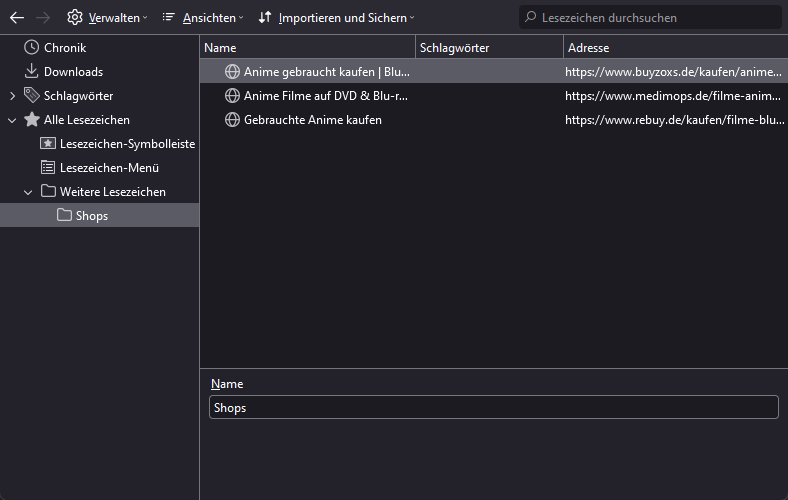
Task: Select the medimops Anime Filme bookmark
Action: [x=325, y=96]
